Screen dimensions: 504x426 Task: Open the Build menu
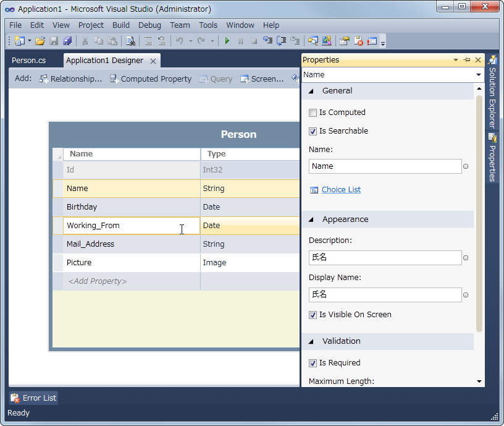coord(121,25)
